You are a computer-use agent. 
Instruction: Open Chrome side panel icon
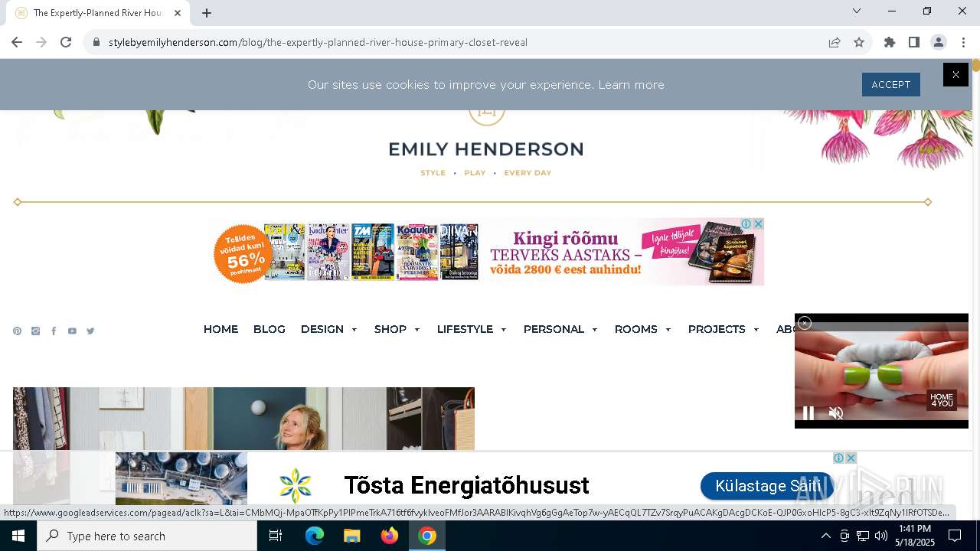(914, 42)
